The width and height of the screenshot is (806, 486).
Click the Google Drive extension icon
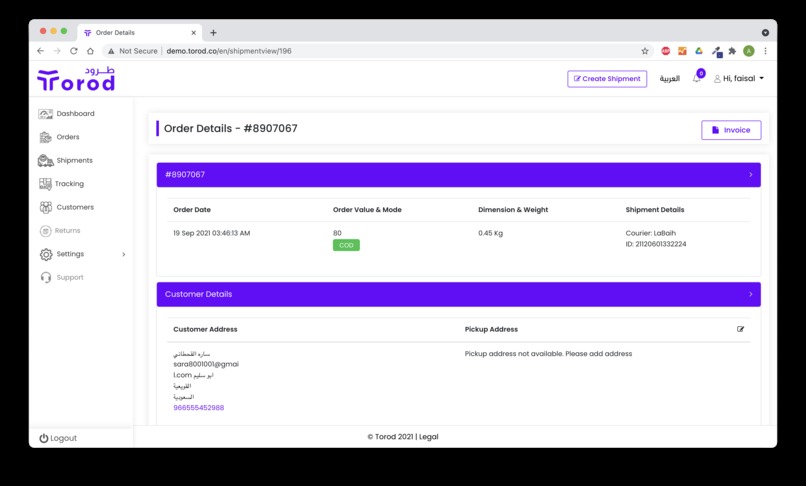(x=699, y=51)
